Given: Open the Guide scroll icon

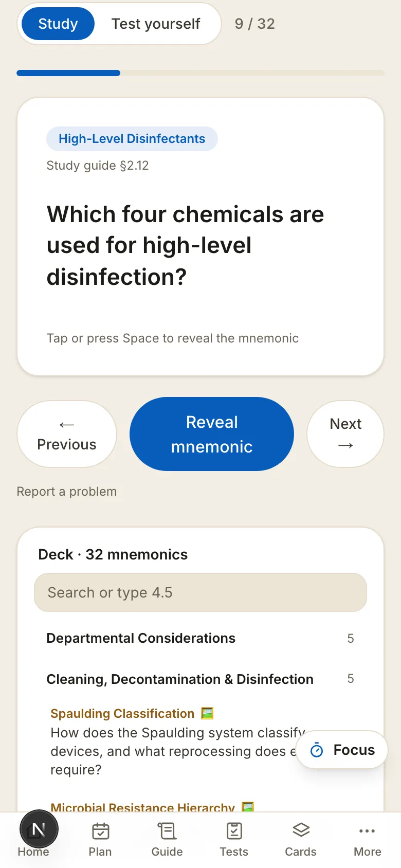Looking at the screenshot, I should (167, 831).
